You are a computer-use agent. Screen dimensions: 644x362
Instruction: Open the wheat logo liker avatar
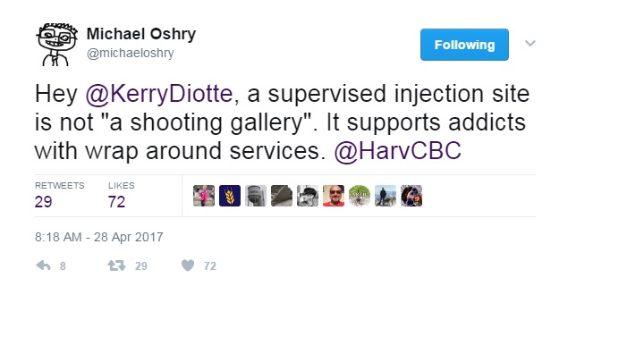[x=230, y=196]
